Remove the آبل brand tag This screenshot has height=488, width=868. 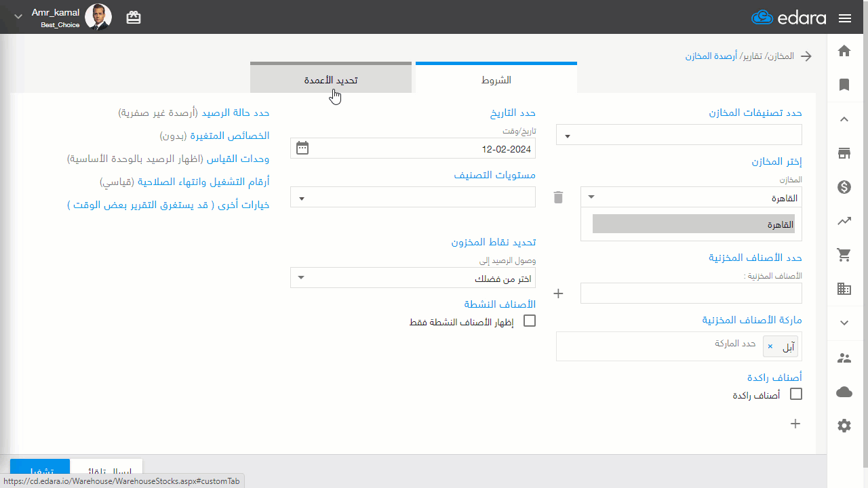tap(770, 347)
